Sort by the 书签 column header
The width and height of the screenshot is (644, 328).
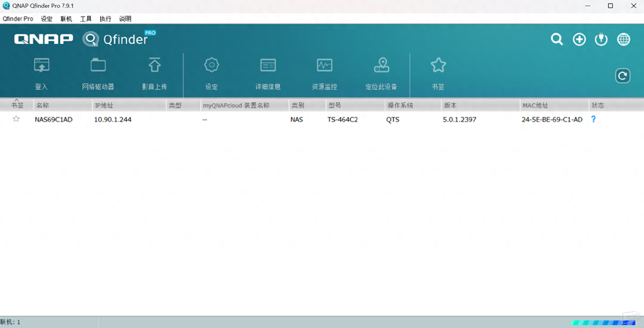[x=17, y=105]
